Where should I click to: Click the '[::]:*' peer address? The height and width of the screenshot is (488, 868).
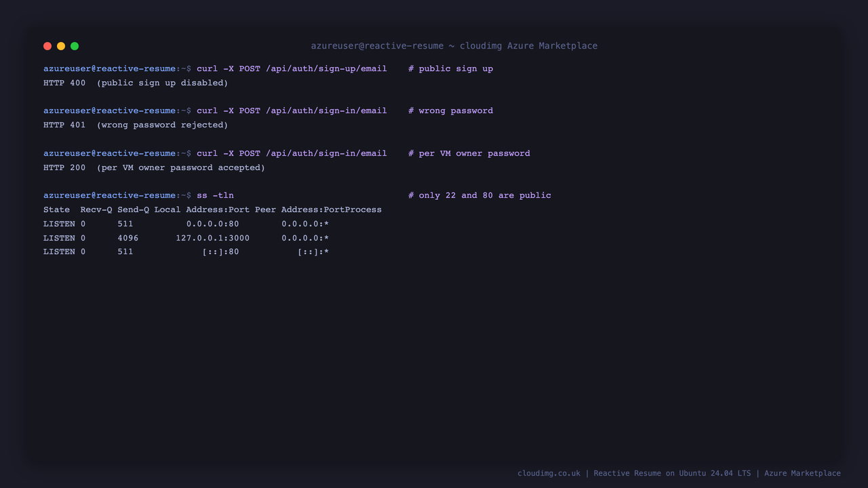coord(313,251)
